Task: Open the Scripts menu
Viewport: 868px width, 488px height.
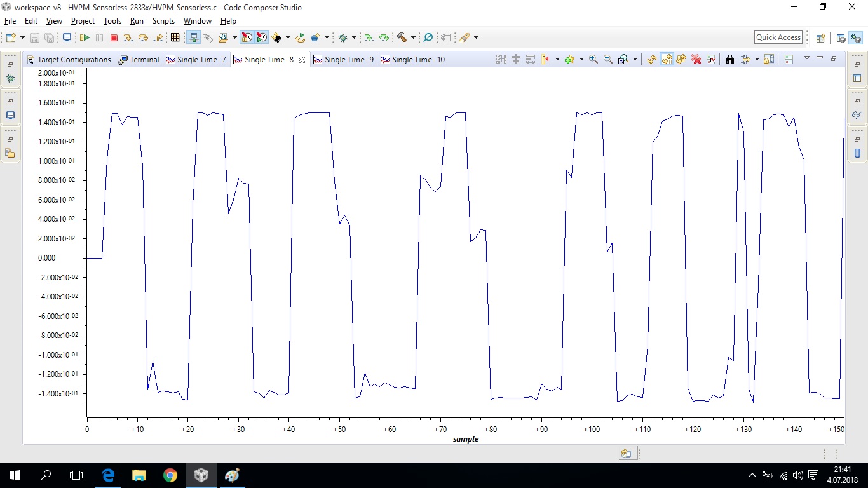Action: tap(163, 21)
